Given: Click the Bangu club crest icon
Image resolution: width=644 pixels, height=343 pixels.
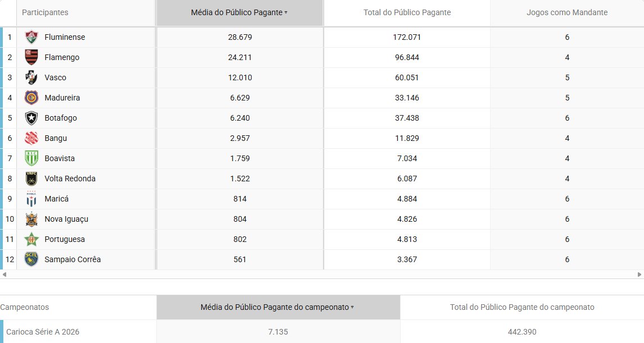Looking at the screenshot, I should coord(31,138).
